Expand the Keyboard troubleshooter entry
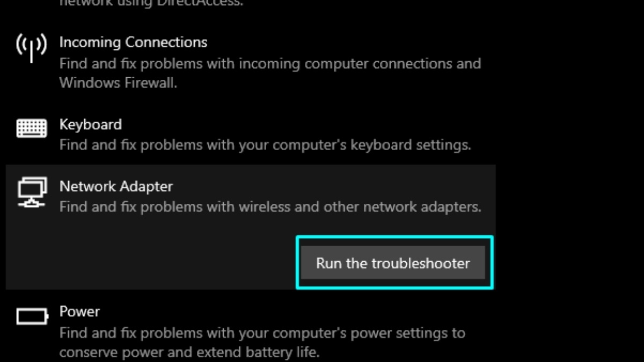 90,124
